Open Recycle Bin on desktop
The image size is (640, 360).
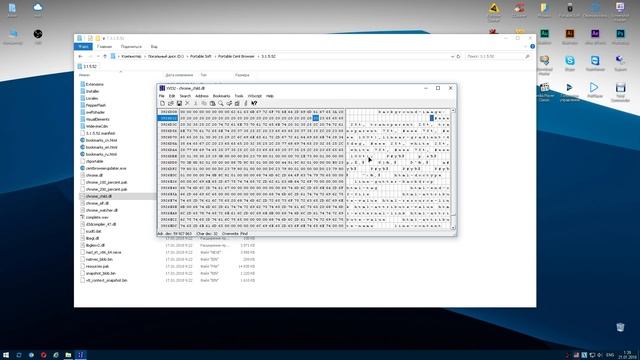point(620,327)
